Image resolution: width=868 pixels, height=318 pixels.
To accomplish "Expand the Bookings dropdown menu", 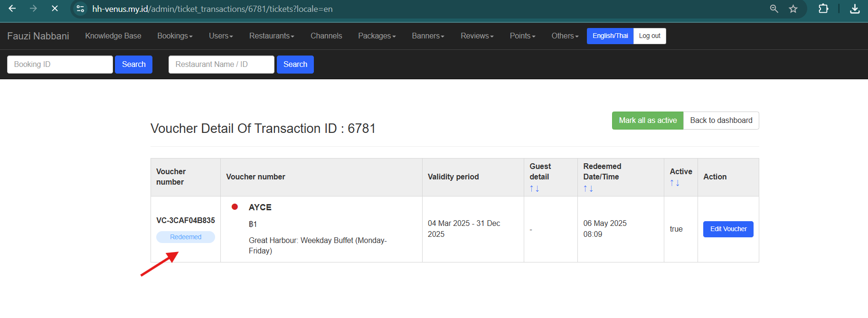I will click(x=175, y=36).
